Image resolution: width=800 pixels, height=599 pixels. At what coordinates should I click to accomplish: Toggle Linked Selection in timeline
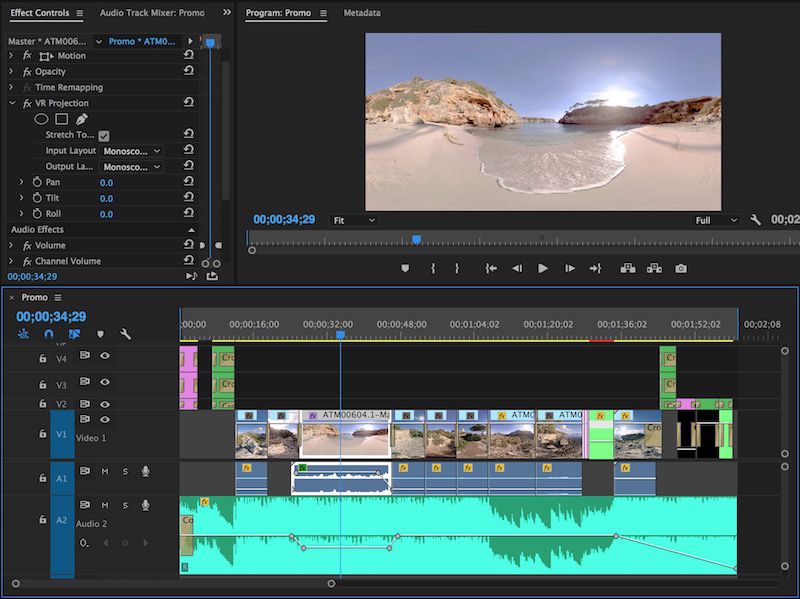(x=74, y=334)
